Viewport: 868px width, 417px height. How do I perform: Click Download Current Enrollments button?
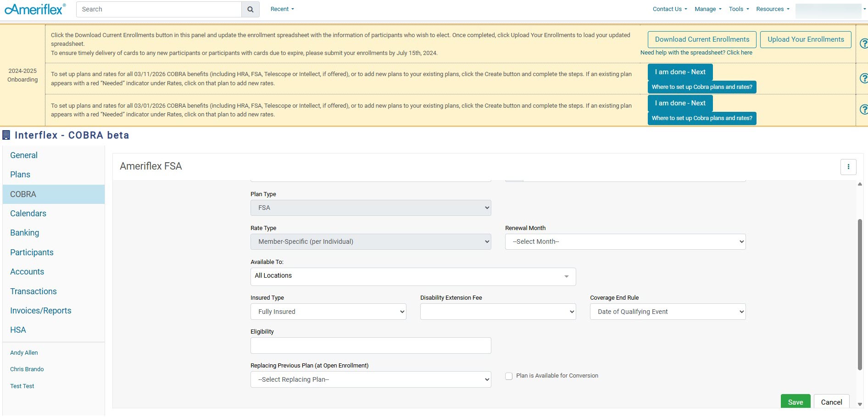[x=702, y=39]
